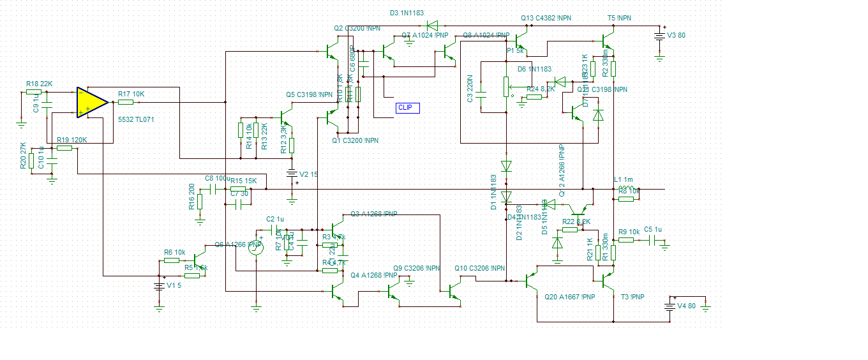The height and width of the screenshot is (360, 868).
Task: Click the C8 100u capacitor
Action: point(216,189)
